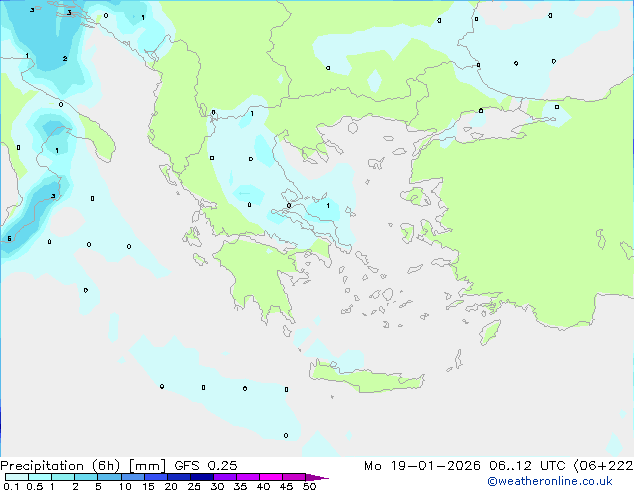Open the weatheronline.co.uk copyright link
This screenshot has height=490, width=634.
click(x=550, y=481)
